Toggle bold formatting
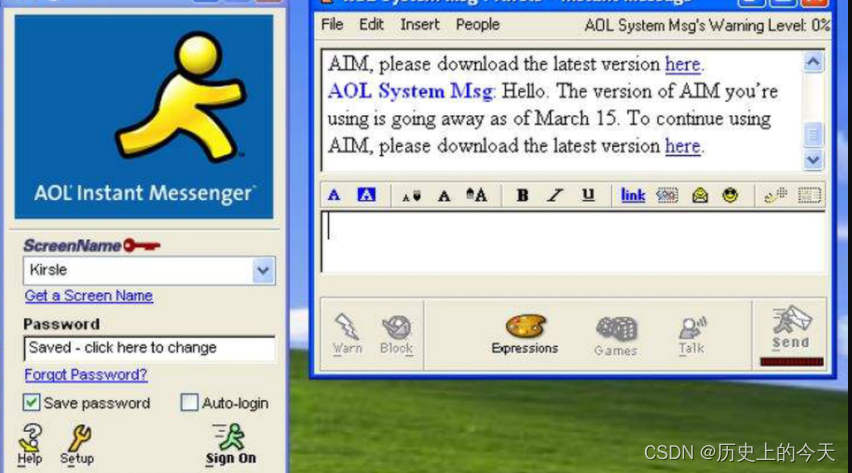 pyautogui.click(x=522, y=195)
